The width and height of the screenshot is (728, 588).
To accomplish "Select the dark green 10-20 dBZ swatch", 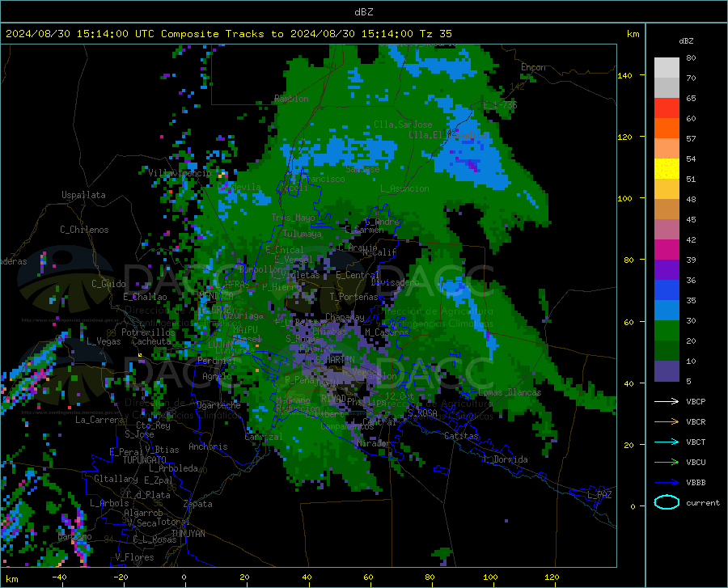I will click(x=667, y=351).
